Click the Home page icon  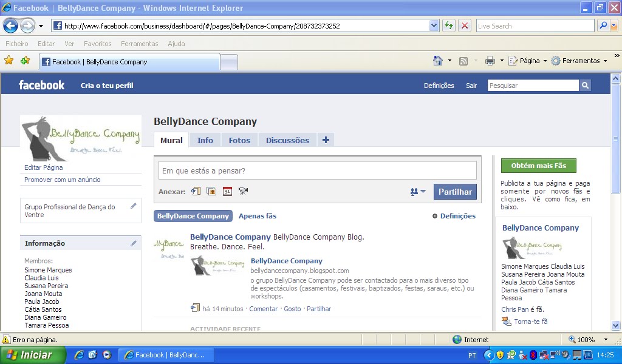tap(438, 61)
